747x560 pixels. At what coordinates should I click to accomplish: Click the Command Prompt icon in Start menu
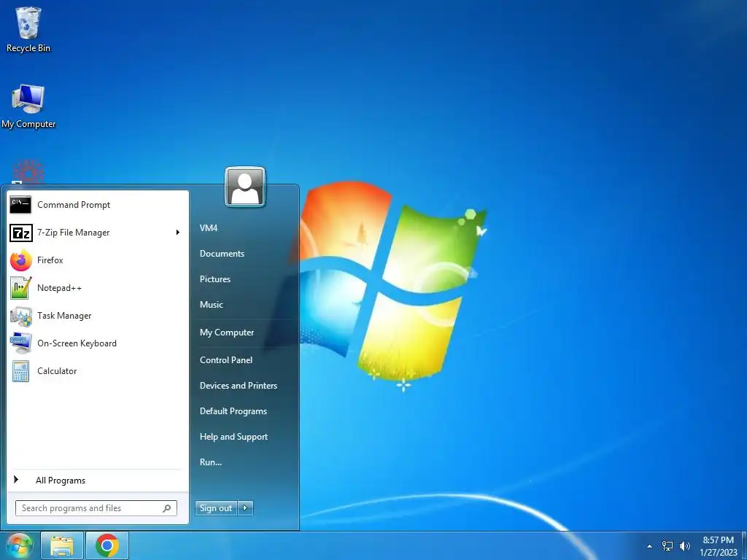click(20, 205)
